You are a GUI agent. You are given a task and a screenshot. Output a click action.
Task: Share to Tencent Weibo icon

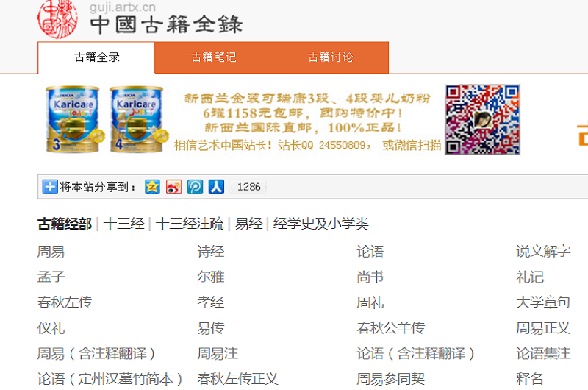[195, 187]
